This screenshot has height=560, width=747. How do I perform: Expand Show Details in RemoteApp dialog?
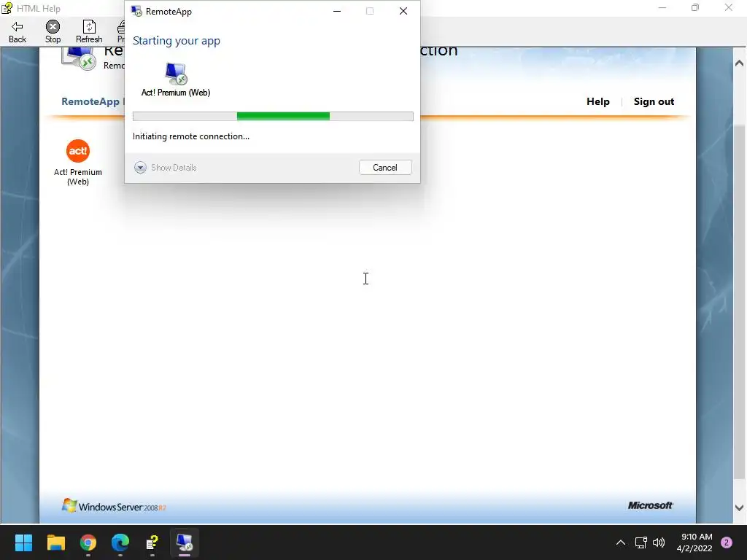point(166,168)
